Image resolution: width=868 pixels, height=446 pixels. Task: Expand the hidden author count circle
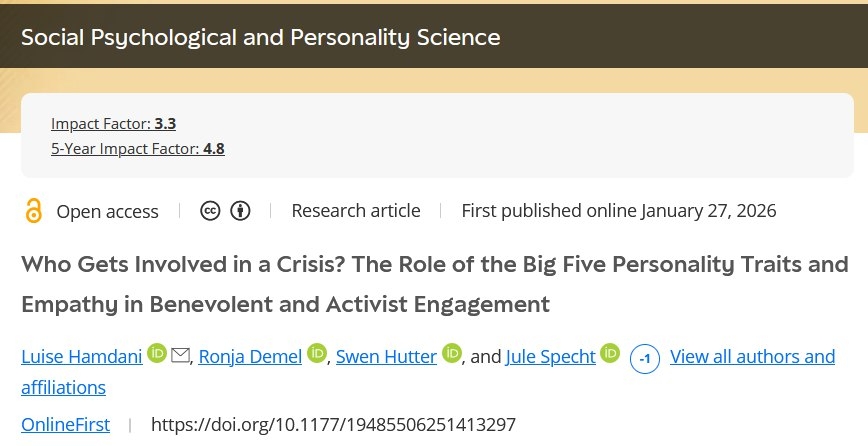coord(645,358)
